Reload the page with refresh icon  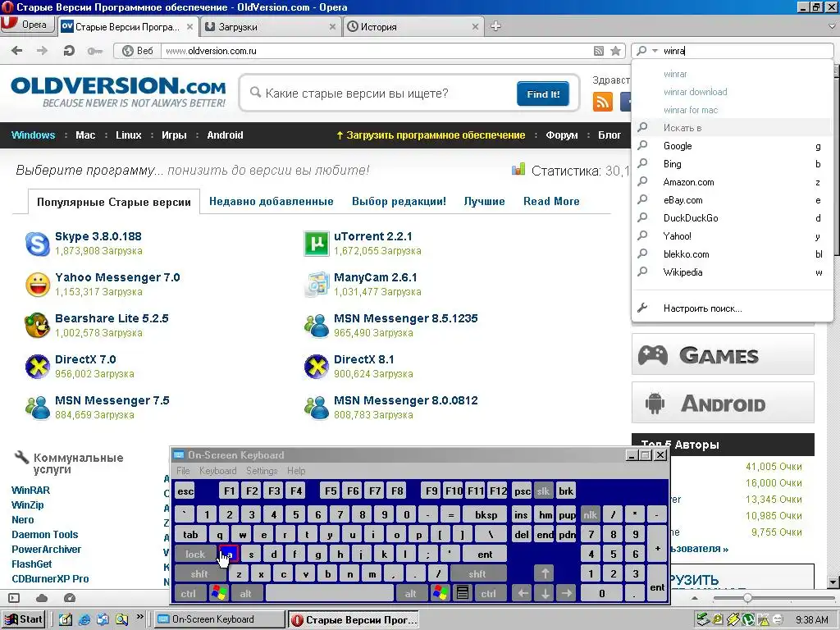click(x=69, y=51)
